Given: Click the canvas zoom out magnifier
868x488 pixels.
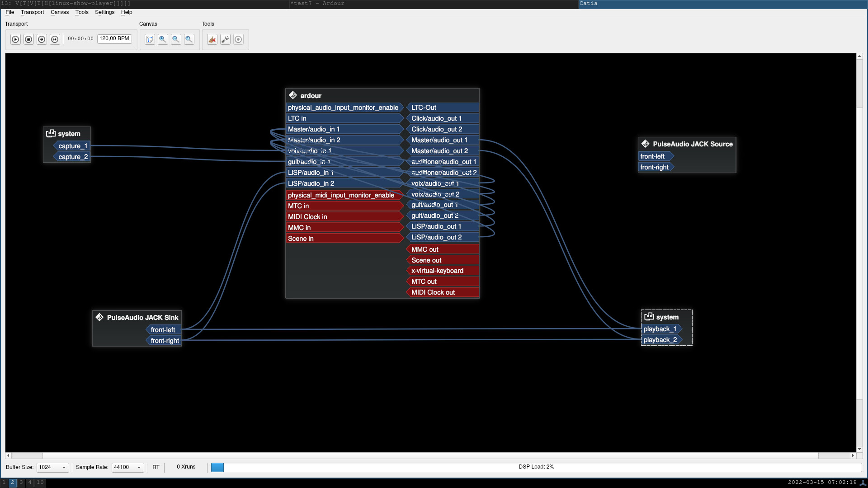Looking at the screenshot, I should click(176, 39).
